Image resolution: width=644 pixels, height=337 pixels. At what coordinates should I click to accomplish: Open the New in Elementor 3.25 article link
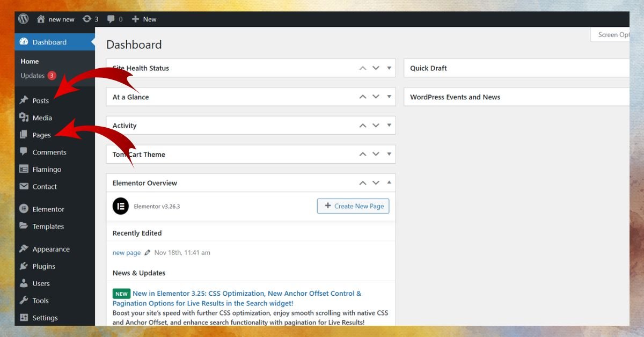point(237,298)
